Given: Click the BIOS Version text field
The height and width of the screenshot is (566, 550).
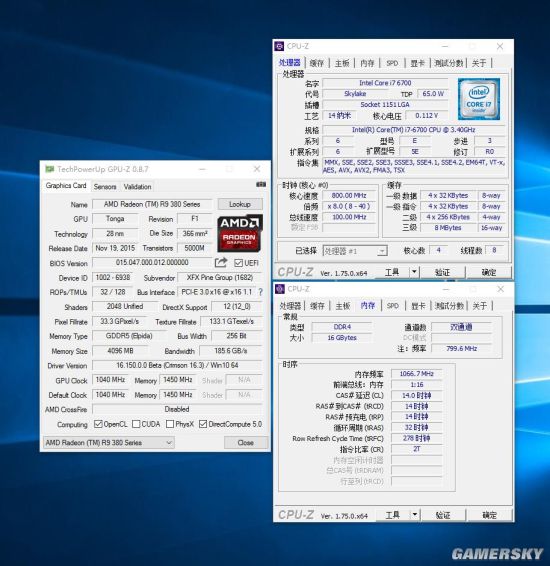Looking at the screenshot, I should pos(152,262).
